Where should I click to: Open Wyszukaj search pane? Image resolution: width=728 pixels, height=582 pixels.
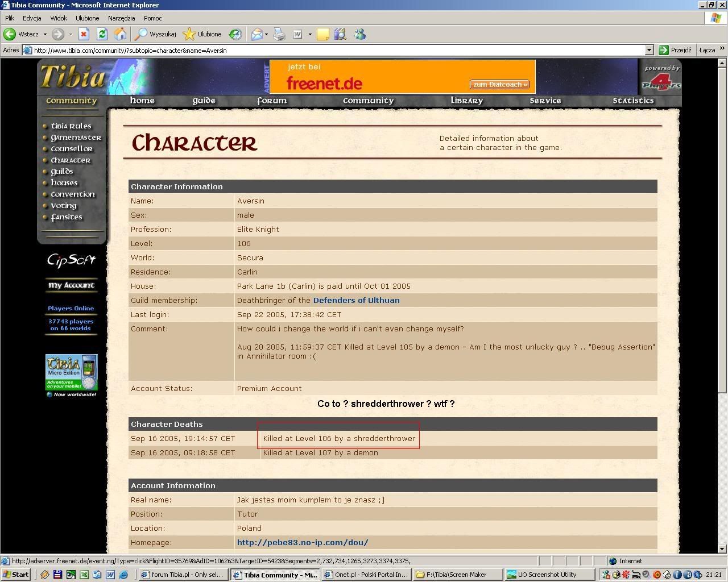pyautogui.click(x=155, y=34)
